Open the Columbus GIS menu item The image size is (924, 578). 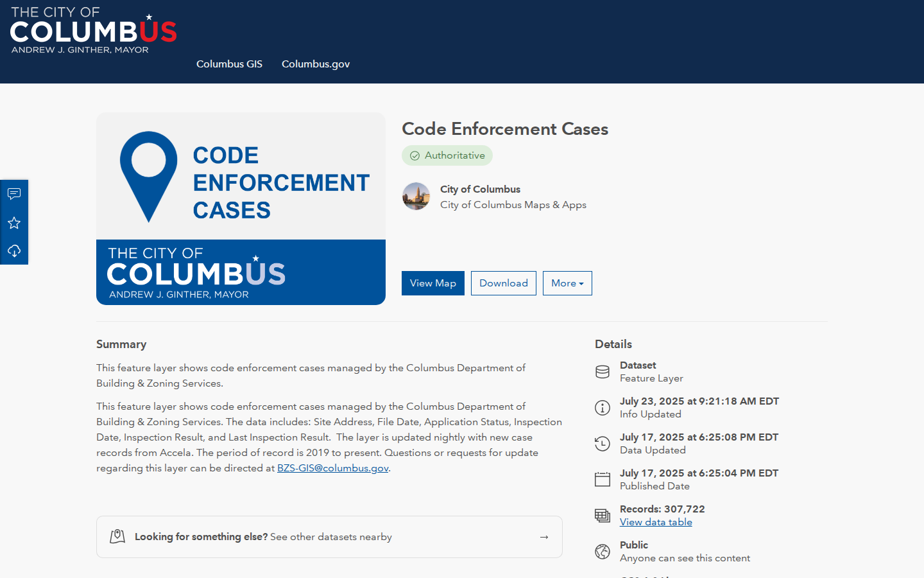[x=229, y=64]
